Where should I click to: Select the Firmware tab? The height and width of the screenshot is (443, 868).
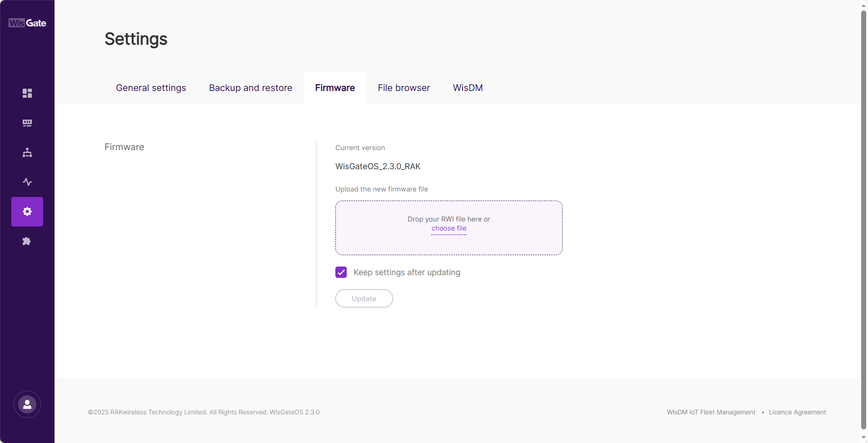pyautogui.click(x=335, y=88)
